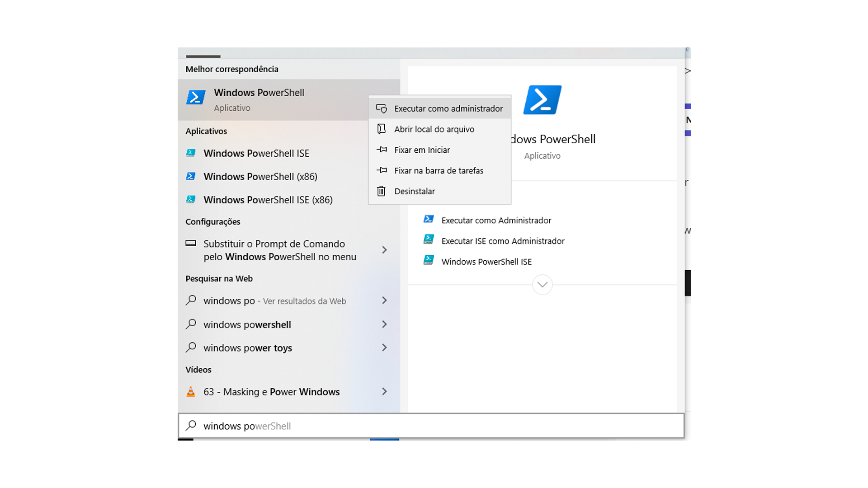Screen dimensions: 868x488
Task: Click the icon next to Executar como Administrador
Action: pos(429,219)
